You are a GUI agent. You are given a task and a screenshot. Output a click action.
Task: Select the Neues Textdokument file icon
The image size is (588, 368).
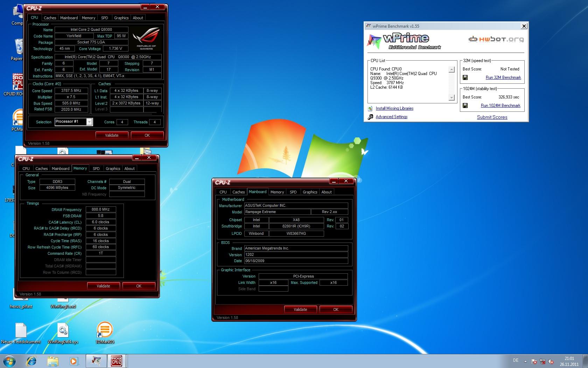click(21, 333)
